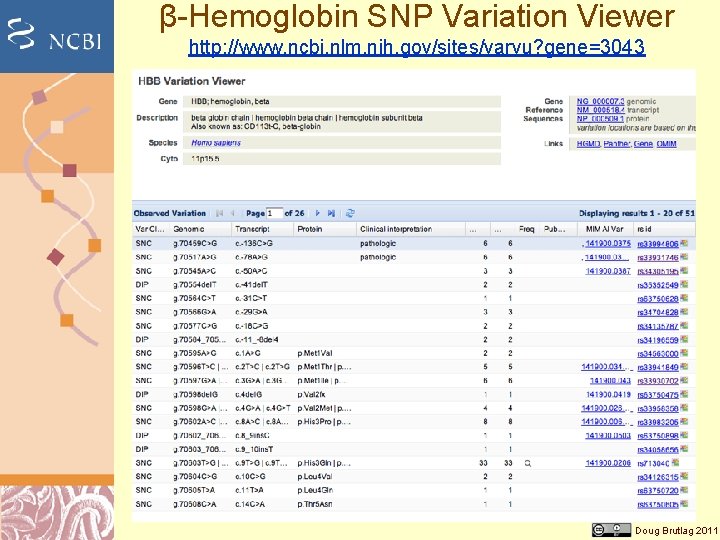Select the g.70459C>G genomic cell
Image resolution: width=720 pixels, height=540 pixels.
click(195, 243)
